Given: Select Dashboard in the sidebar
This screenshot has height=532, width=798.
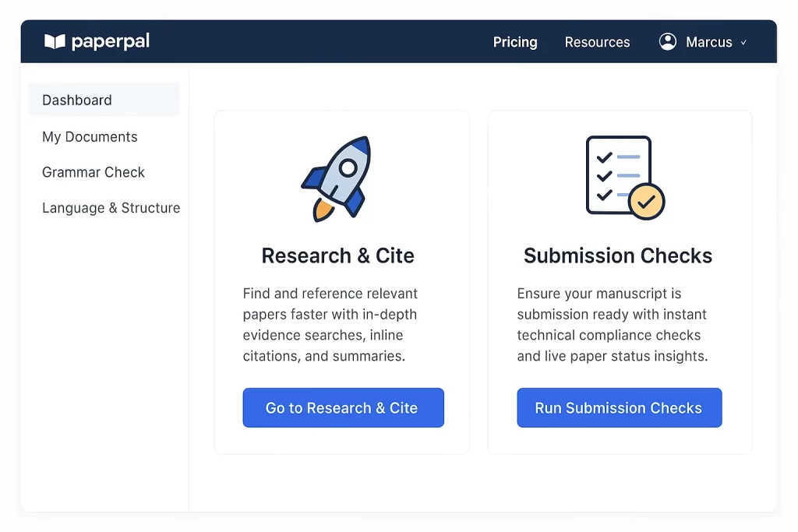Looking at the screenshot, I should click(77, 100).
